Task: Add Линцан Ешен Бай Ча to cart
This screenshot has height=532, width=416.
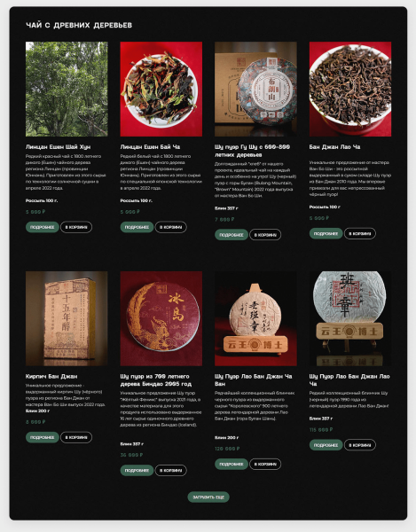Action: click(x=170, y=227)
